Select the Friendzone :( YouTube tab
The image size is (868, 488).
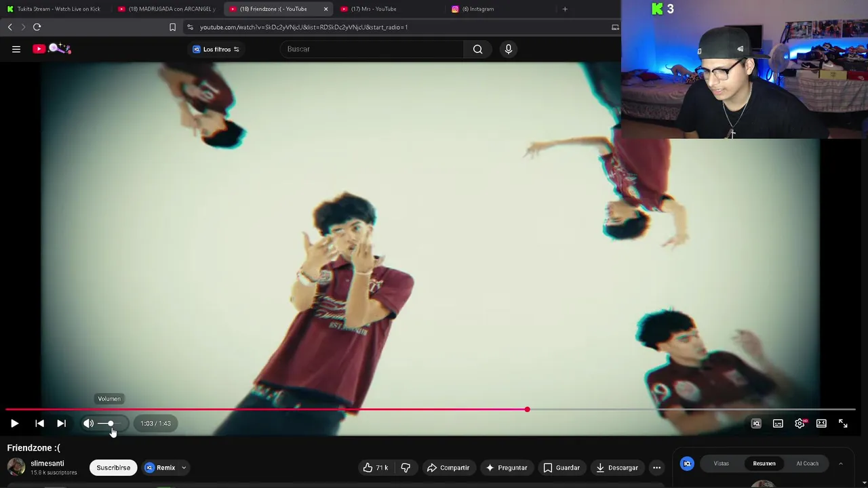[x=273, y=9]
